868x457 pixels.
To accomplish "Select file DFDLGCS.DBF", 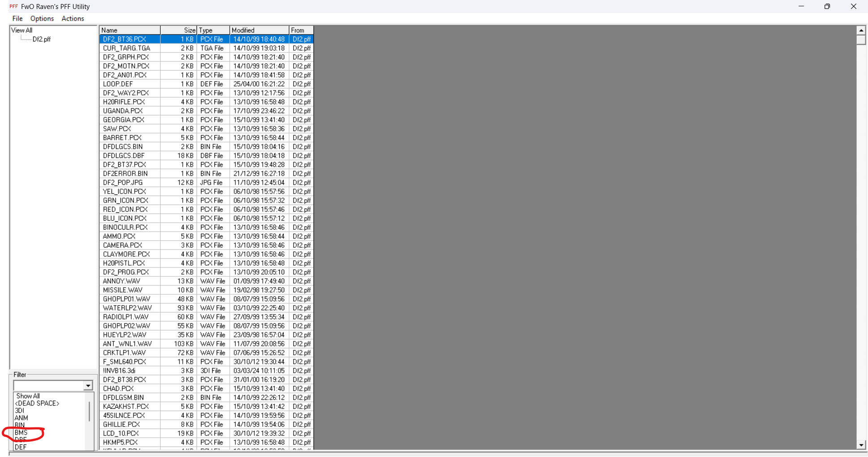I will point(124,155).
